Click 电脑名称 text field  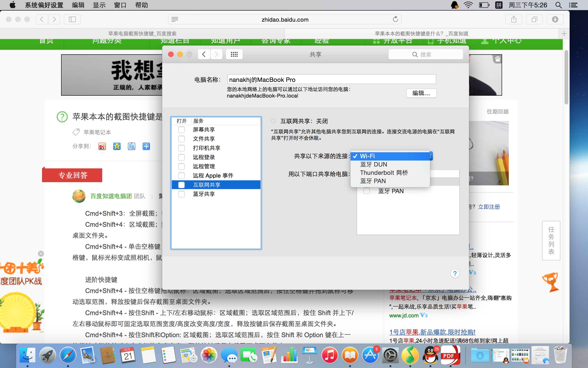[332, 80]
